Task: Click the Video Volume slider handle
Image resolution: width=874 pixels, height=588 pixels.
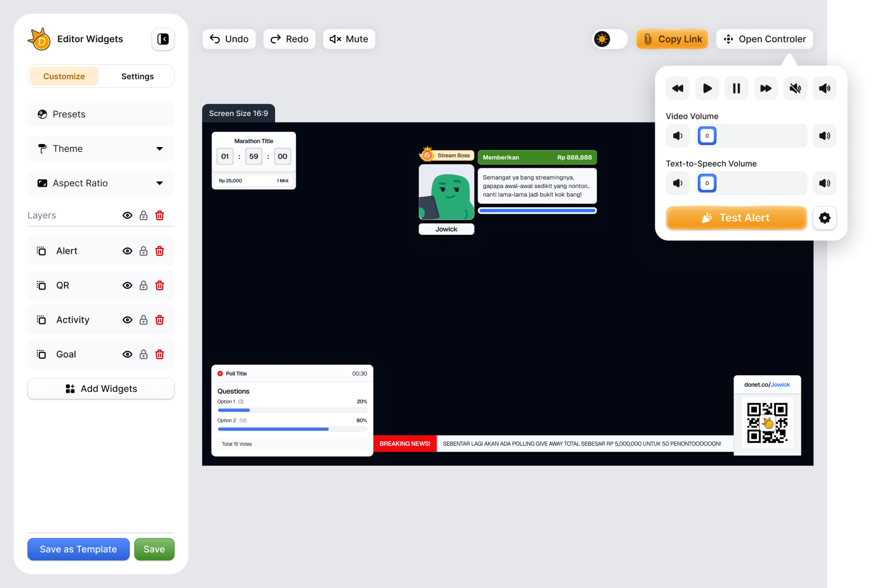Action: click(707, 136)
